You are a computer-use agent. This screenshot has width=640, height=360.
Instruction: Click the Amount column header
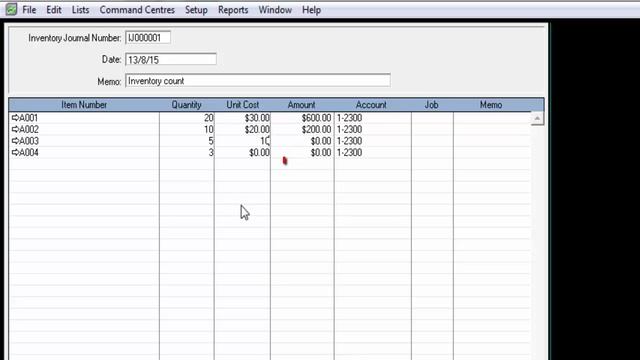click(302, 105)
